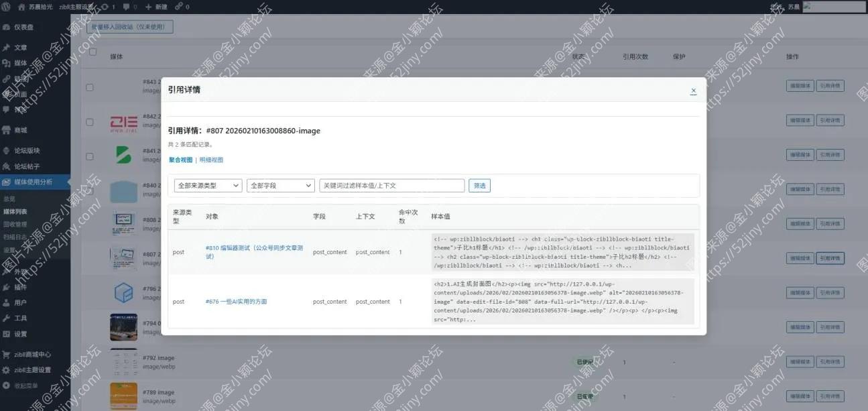Open the #676 一些AI实用的方面 link
The width and height of the screenshot is (868, 411).
[236, 302]
